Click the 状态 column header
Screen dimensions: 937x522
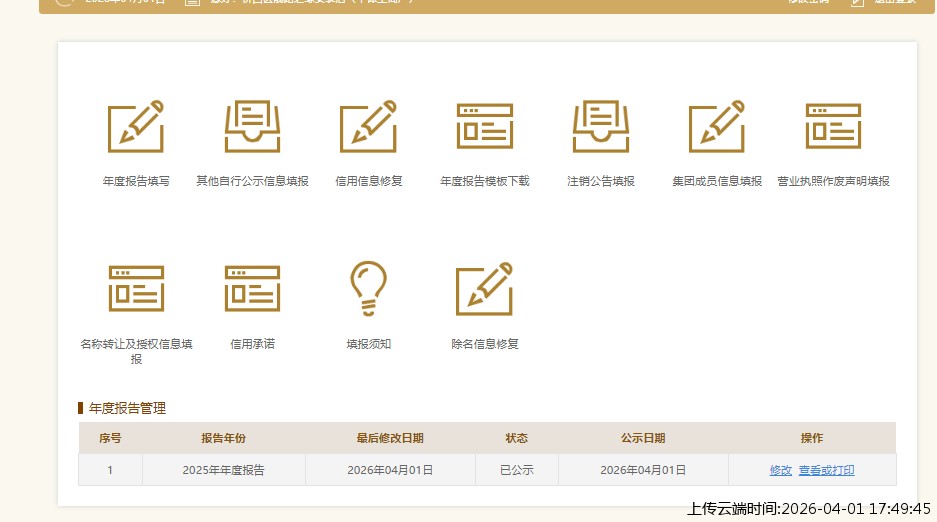coord(517,438)
